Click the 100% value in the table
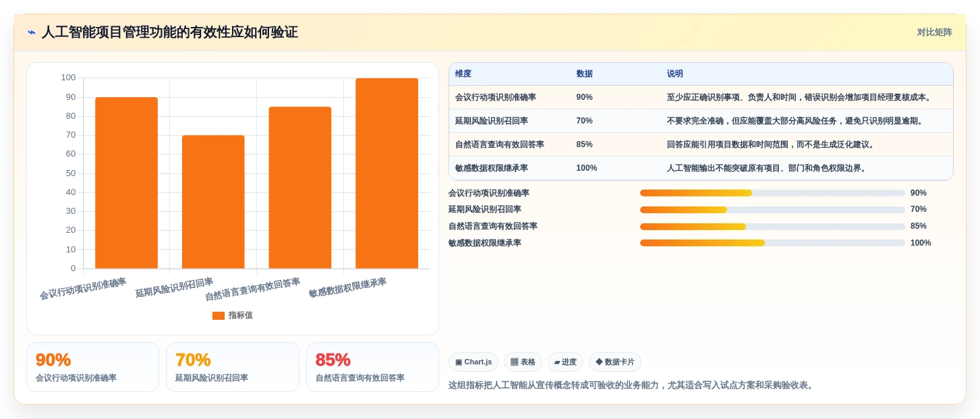This screenshot has width=980, height=419. pyautogui.click(x=587, y=168)
